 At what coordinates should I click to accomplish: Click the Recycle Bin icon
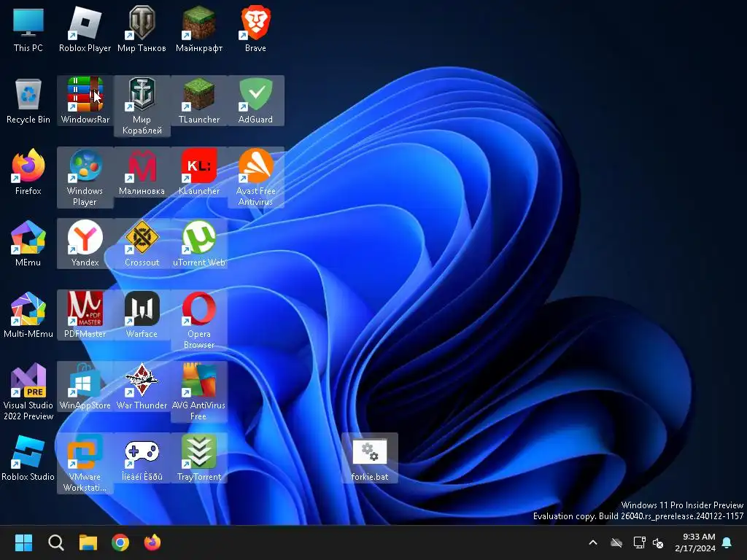click(x=28, y=101)
